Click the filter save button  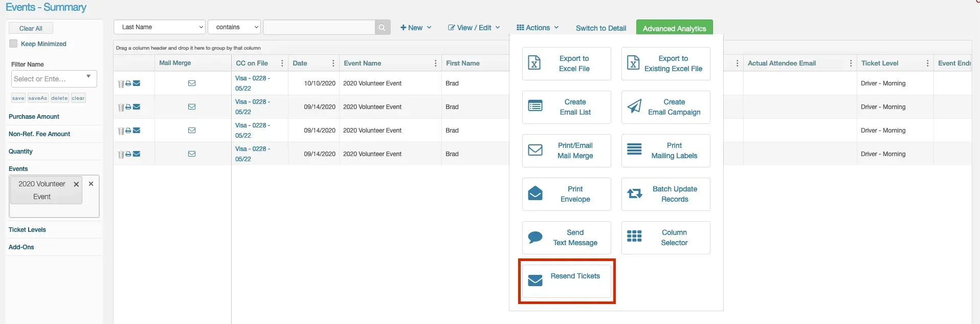tap(18, 98)
